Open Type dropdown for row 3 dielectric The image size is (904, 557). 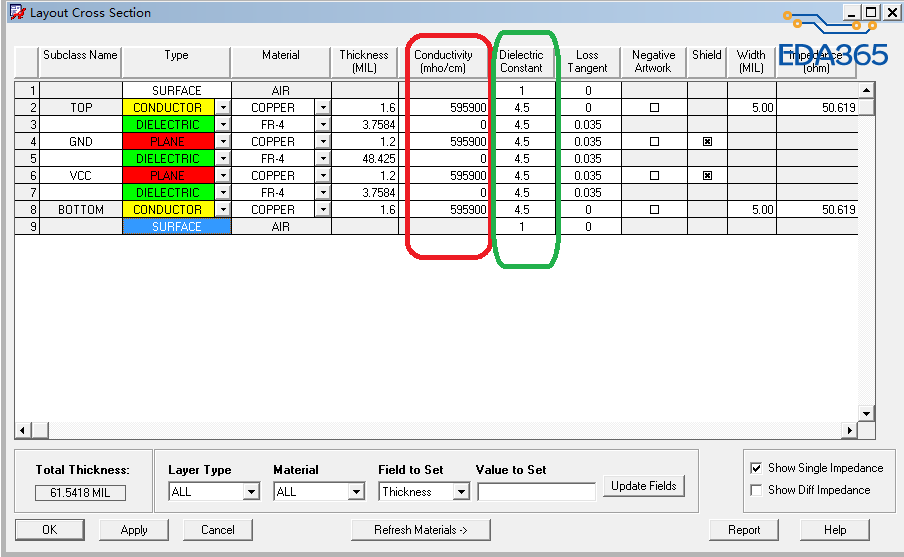pyautogui.click(x=223, y=125)
